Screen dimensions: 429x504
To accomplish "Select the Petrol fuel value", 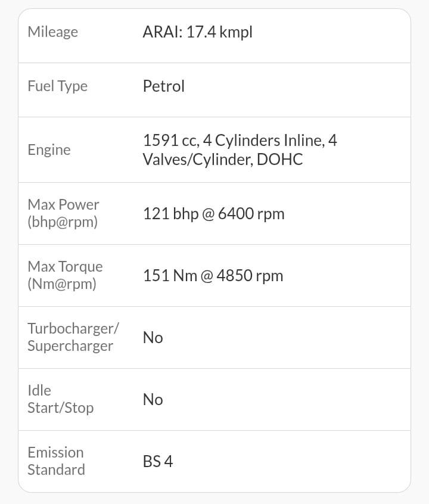I will (x=163, y=86).
